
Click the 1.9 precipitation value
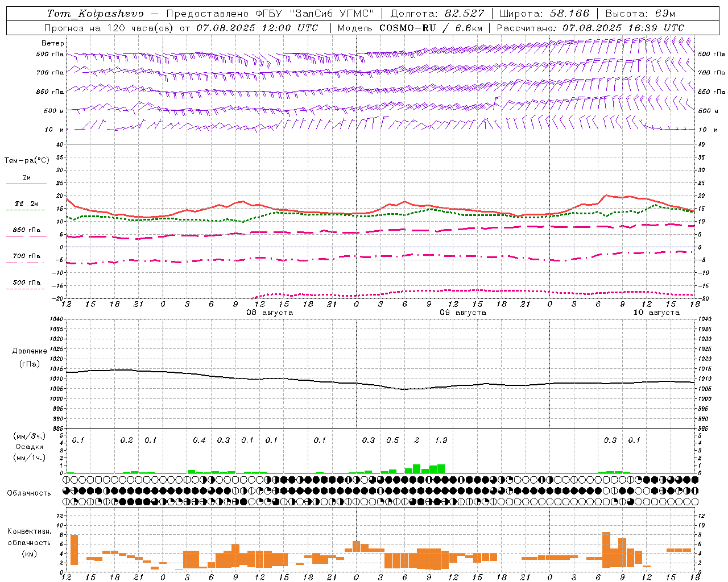pos(441,440)
